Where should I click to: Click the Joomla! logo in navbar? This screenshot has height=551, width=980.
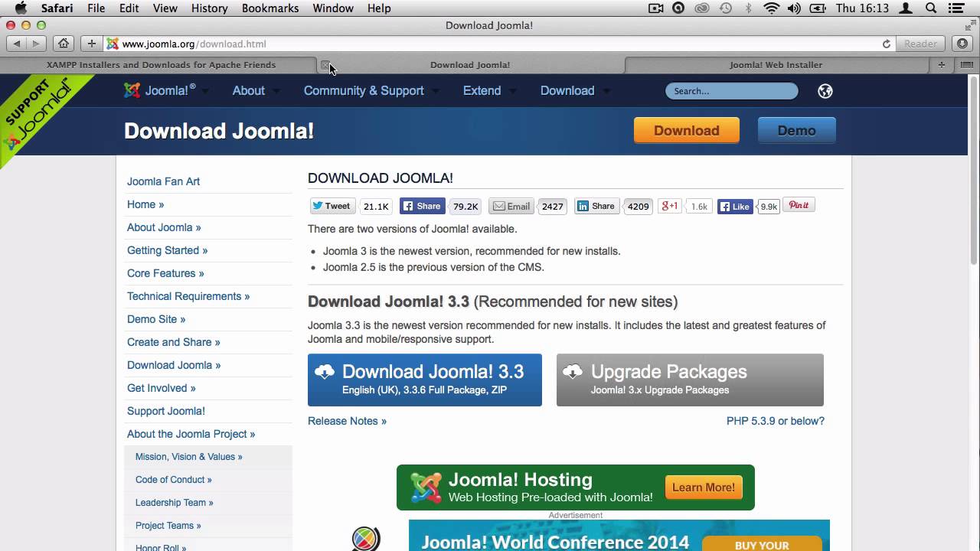159,90
